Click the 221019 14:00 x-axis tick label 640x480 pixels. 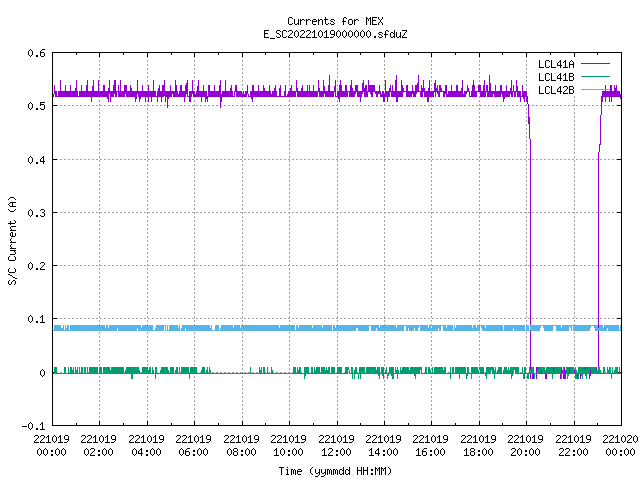(x=383, y=445)
